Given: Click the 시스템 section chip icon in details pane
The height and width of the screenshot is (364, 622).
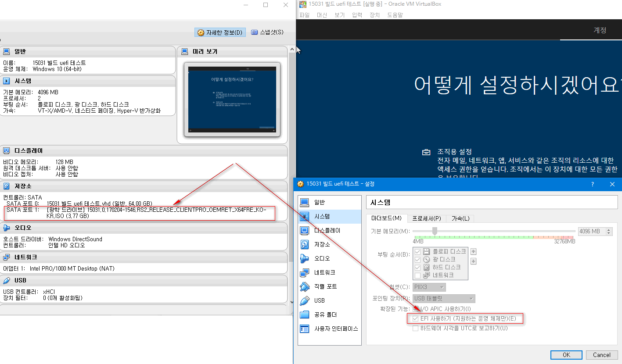Looking at the screenshot, I should pos(7,81).
